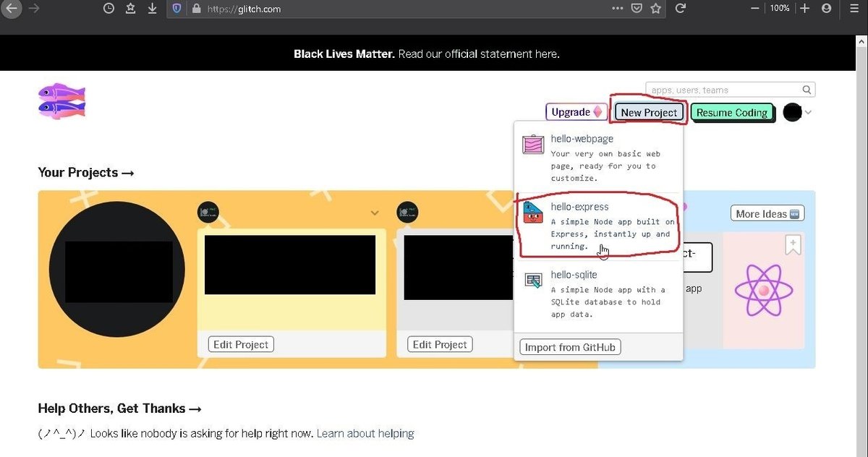Click the browser forward arrow button
The image size is (868, 457).
point(33,9)
